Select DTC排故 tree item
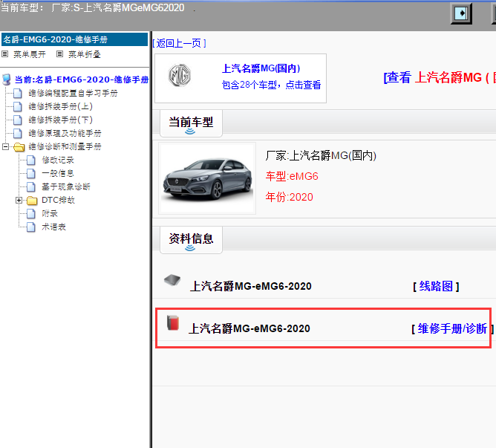Viewport: 496px width, 448px height. 58,200
